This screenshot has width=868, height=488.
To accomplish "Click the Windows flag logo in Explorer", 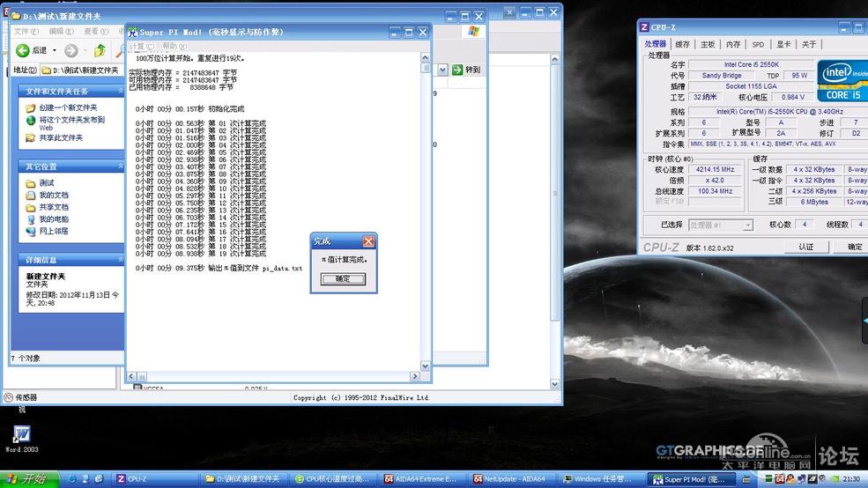I will point(474,32).
